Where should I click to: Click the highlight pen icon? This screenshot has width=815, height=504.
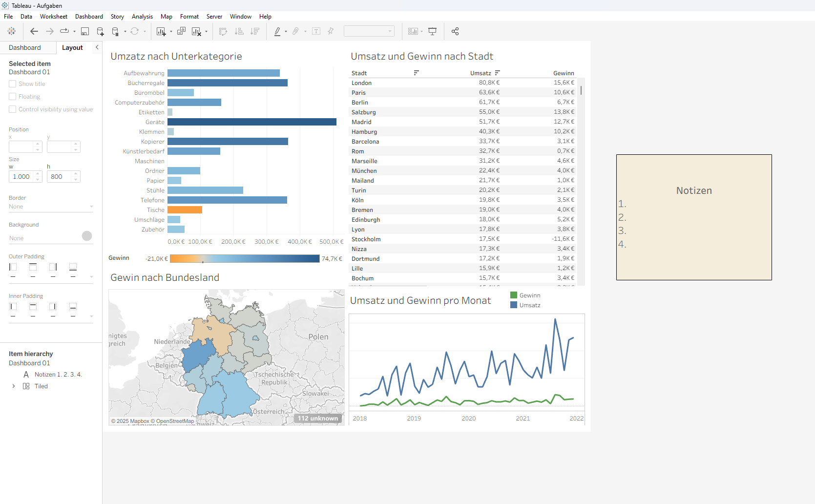point(277,31)
